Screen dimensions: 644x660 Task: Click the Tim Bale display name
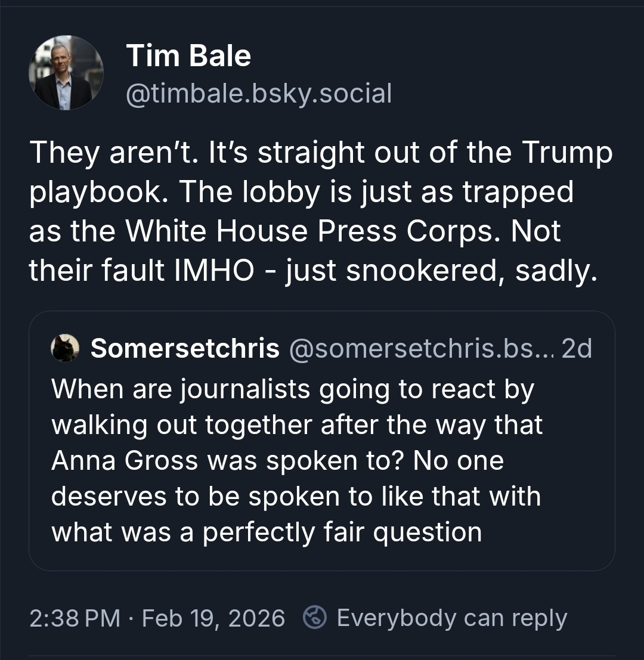pyautogui.click(x=188, y=57)
